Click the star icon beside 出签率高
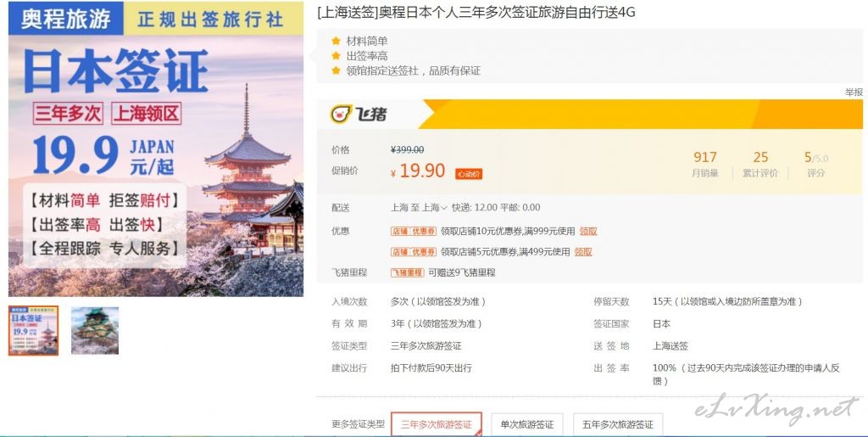The width and height of the screenshot is (868, 437). coord(336,55)
